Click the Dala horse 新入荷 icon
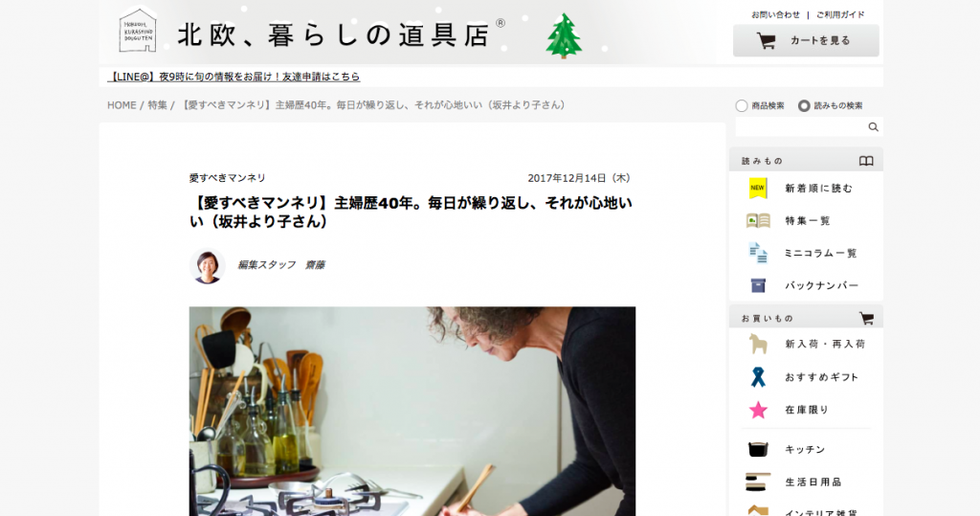The width and height of the screenshot is (980, 516). coord(758,344)
